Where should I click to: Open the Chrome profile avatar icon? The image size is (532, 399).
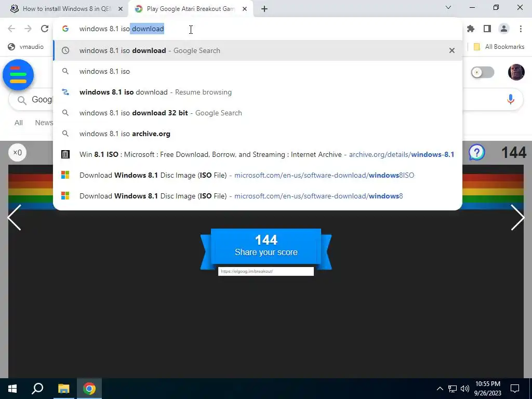504,29
